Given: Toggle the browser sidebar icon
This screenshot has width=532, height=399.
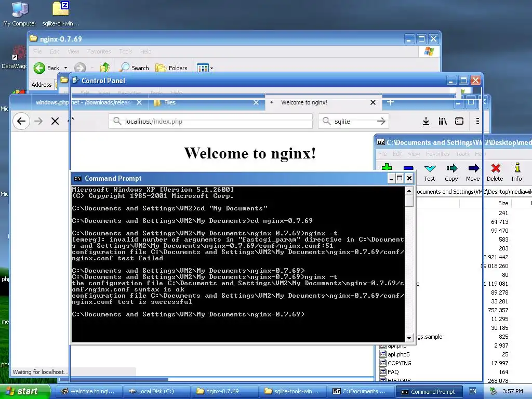Looking at the screenshot, I should [459, 121].
